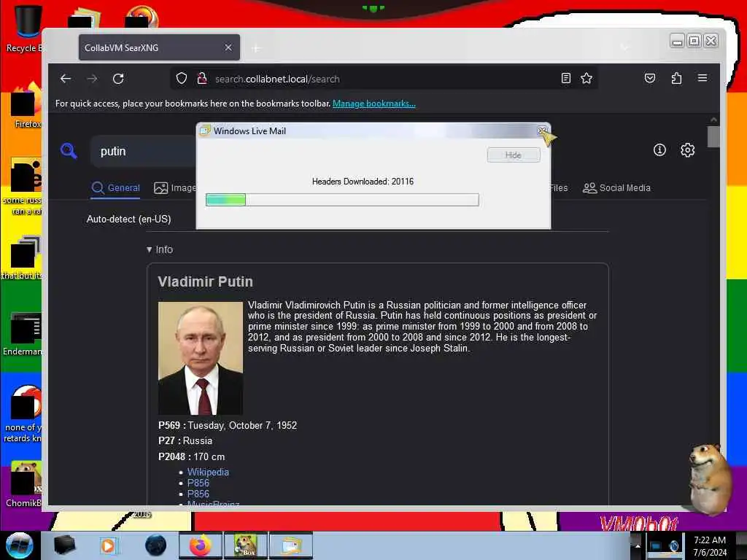Click Hide button in Windows Live Mail

pos(514,155)
